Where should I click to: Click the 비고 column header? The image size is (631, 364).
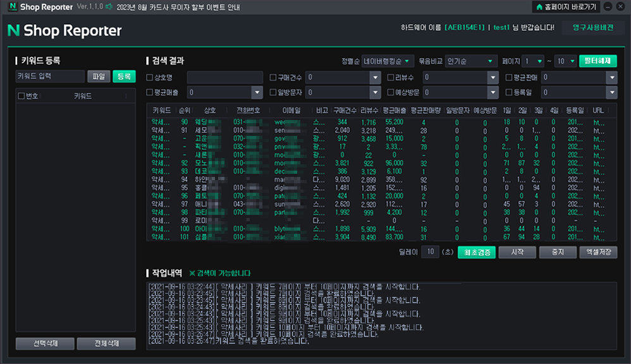point(322,110)
